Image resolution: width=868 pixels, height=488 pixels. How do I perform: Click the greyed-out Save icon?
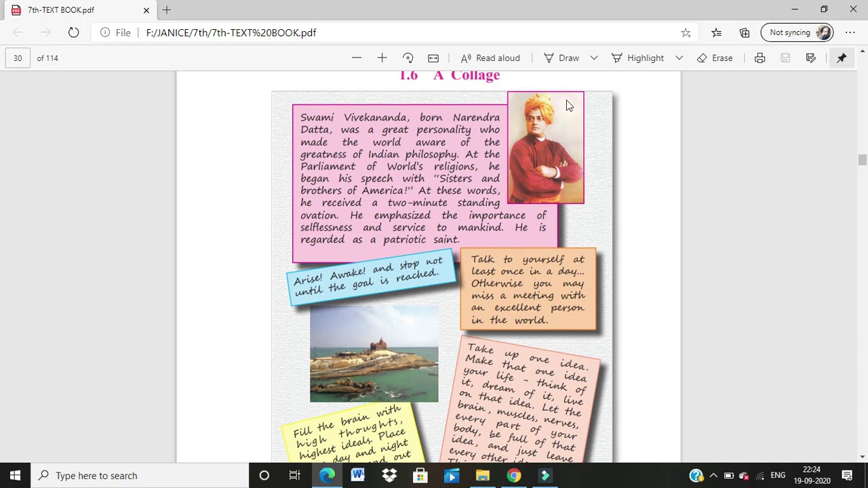(x=785, y=58)
